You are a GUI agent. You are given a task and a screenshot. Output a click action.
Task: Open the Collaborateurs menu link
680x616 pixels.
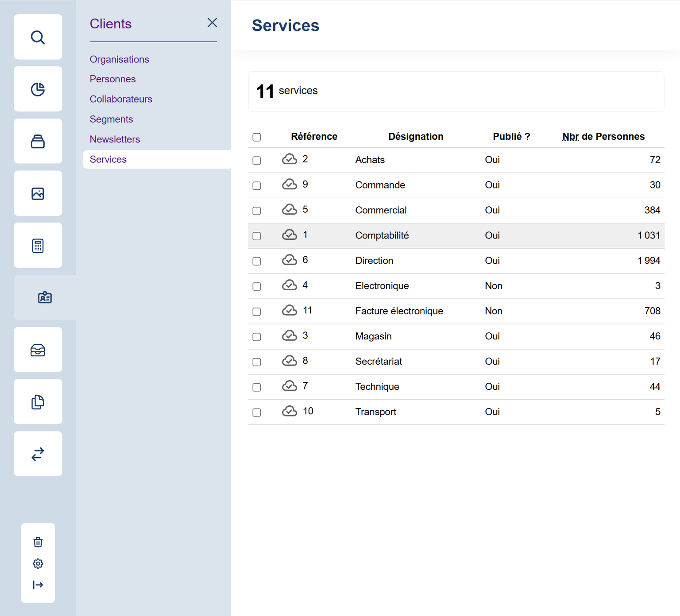tap(121, 99)
